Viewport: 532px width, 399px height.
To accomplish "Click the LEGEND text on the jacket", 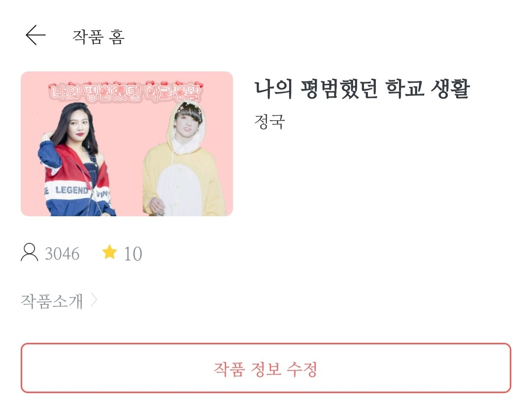I will click(72, 190).
